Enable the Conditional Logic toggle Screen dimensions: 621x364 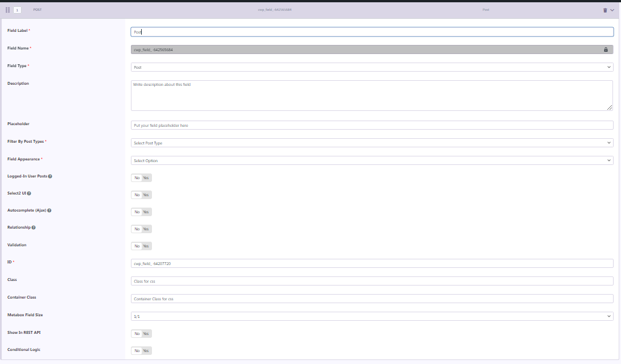point(141,351)
